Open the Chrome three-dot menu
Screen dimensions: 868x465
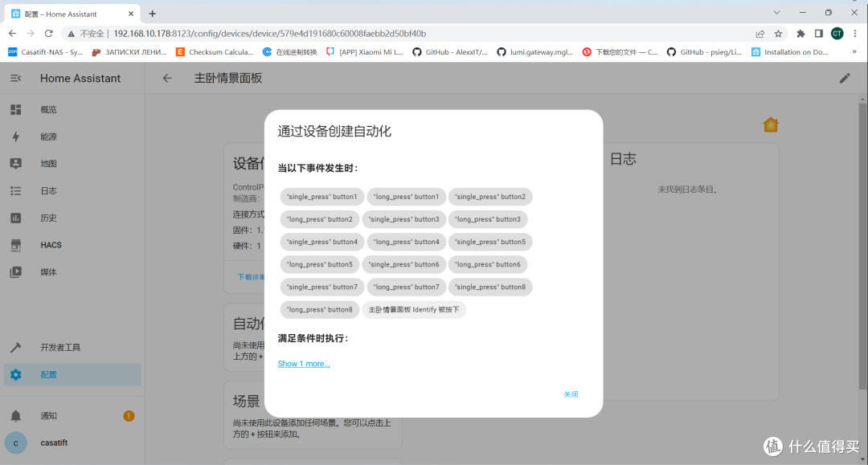point(854,34)
